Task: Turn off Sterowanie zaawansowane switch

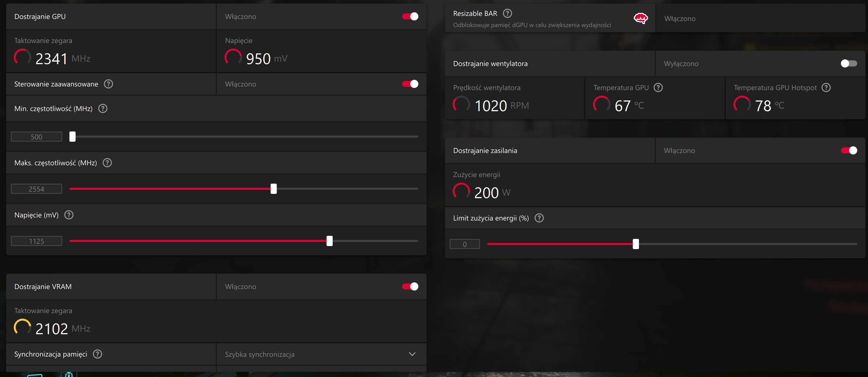Action: 410,84
